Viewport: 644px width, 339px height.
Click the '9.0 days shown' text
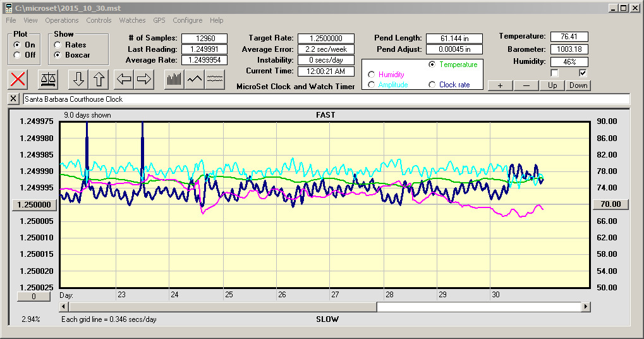coord(87,115)
